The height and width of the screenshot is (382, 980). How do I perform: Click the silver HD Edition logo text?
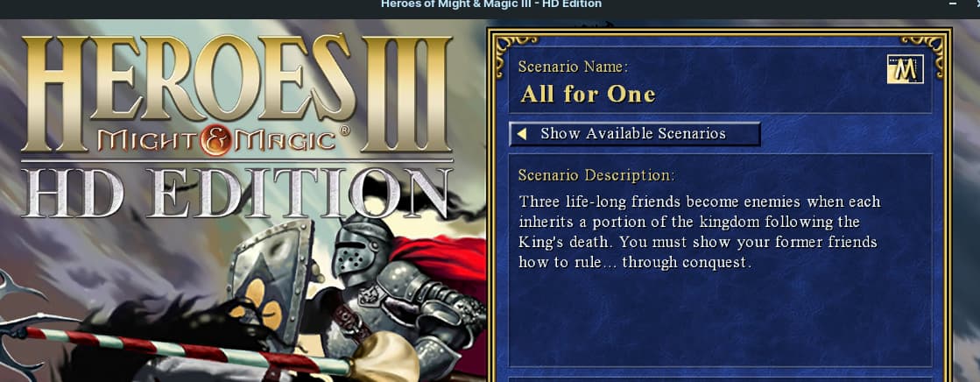tap(235, 191)
